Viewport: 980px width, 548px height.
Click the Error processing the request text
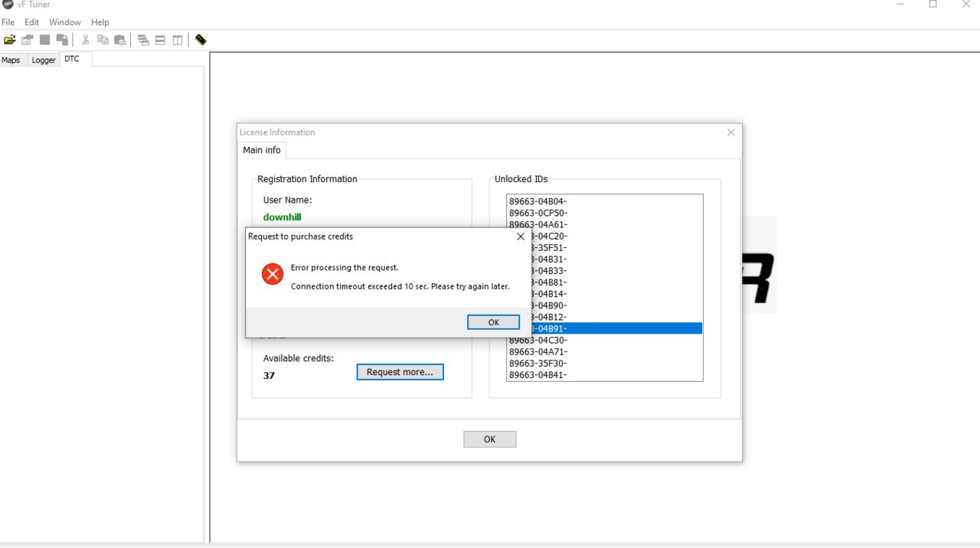coord(345,268)
